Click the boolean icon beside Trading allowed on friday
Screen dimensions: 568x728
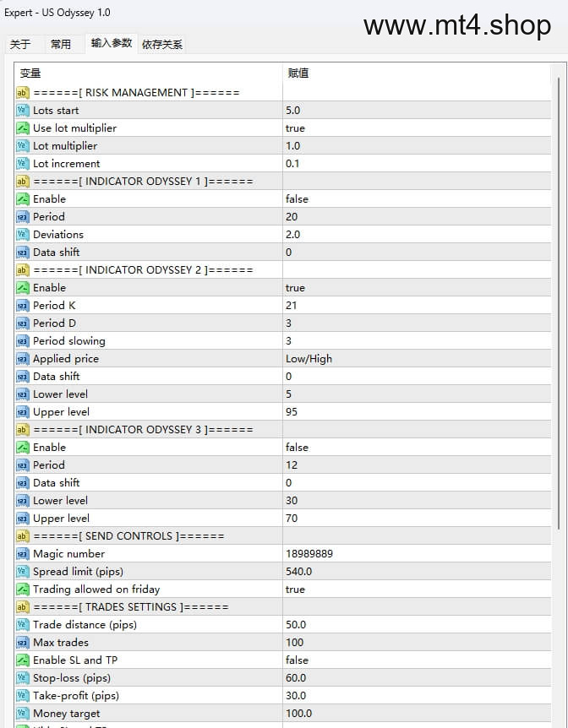point(22,589)
